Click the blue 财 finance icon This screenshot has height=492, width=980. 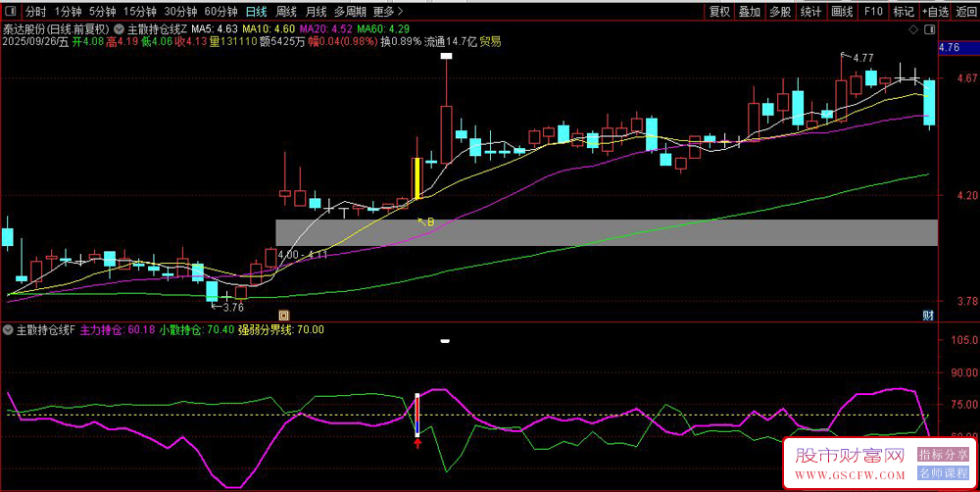pos(927,315)
